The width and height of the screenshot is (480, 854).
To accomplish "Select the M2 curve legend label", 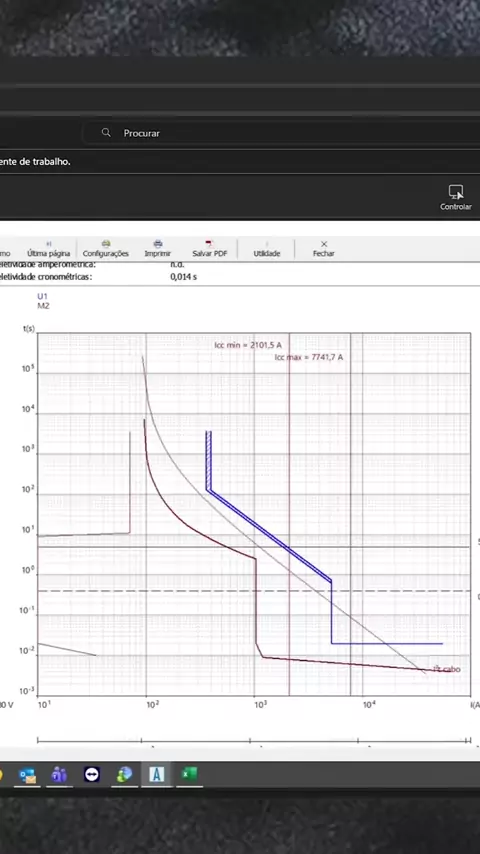I will point(43,306).
